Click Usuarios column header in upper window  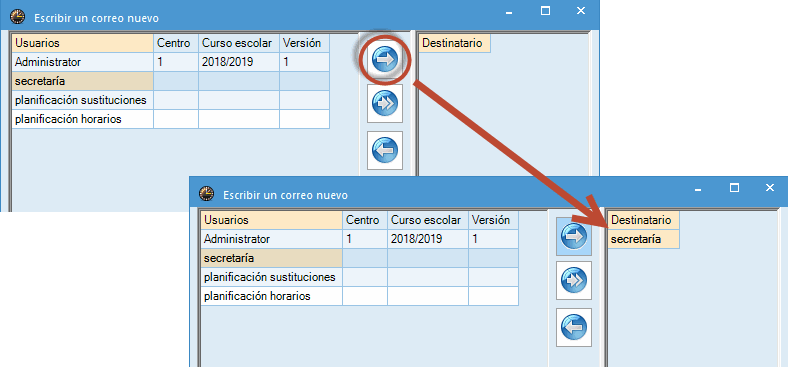[x=83, y=43]
